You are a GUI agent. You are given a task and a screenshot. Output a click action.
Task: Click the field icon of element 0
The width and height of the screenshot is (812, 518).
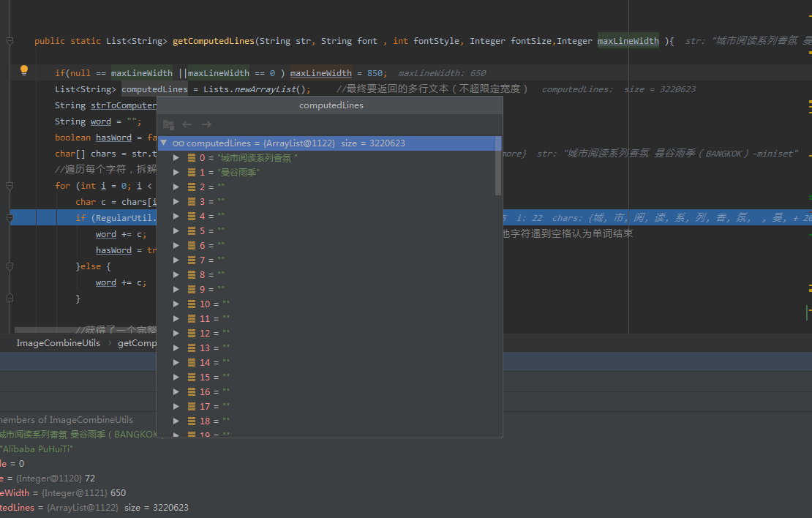192,158
